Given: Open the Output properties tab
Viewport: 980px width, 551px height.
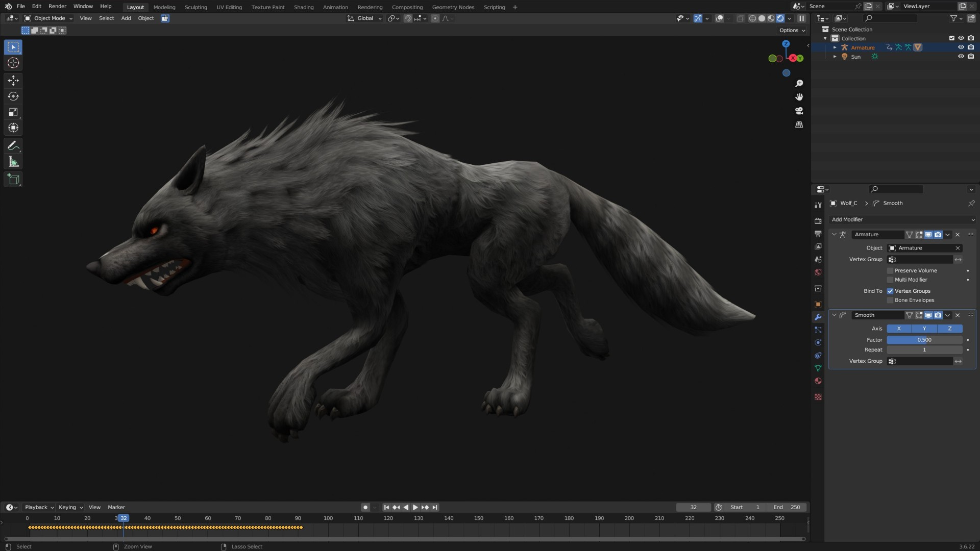Looking at the screenshot, I should point(818,234).
